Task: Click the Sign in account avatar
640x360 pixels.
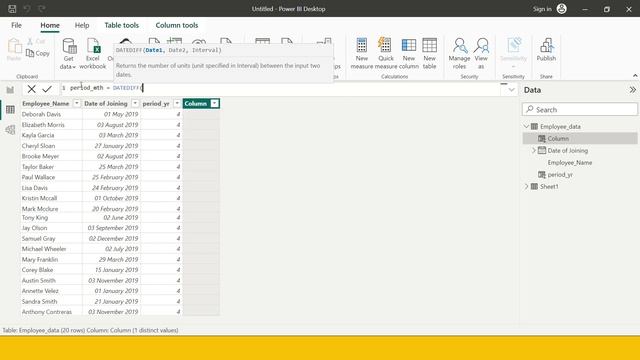Action: (562, 9)
